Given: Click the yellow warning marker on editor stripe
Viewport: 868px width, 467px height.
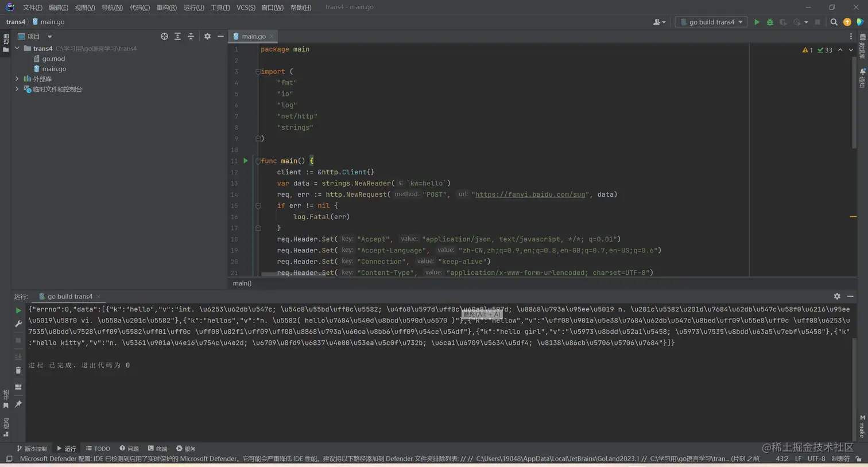Looking at the screenshot, I should click(853, 217).
